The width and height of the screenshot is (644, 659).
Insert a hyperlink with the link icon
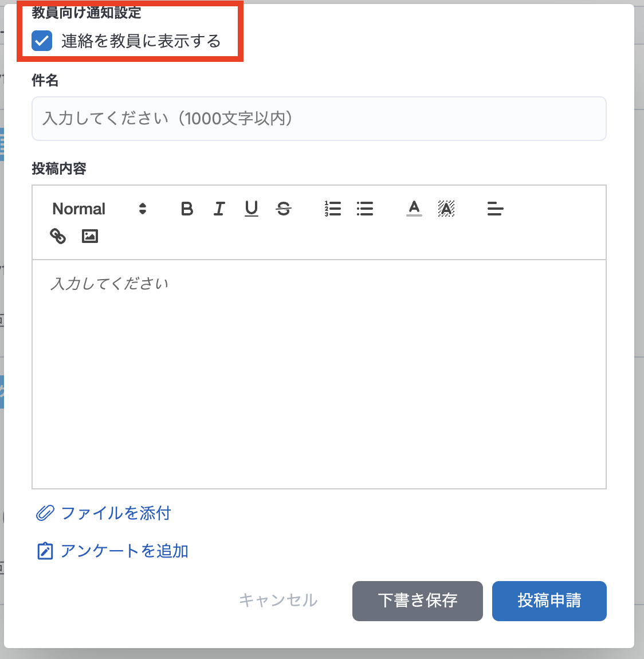pos(58,236)
